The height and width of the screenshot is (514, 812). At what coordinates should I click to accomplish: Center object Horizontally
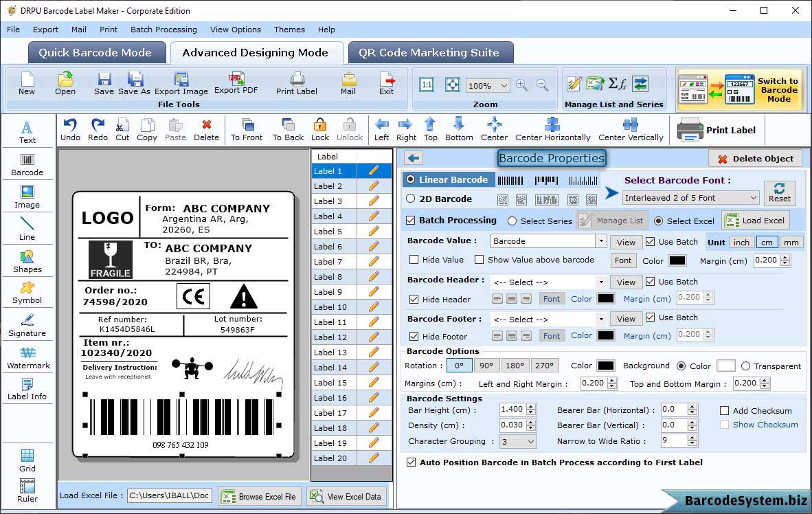click(552, 130)
